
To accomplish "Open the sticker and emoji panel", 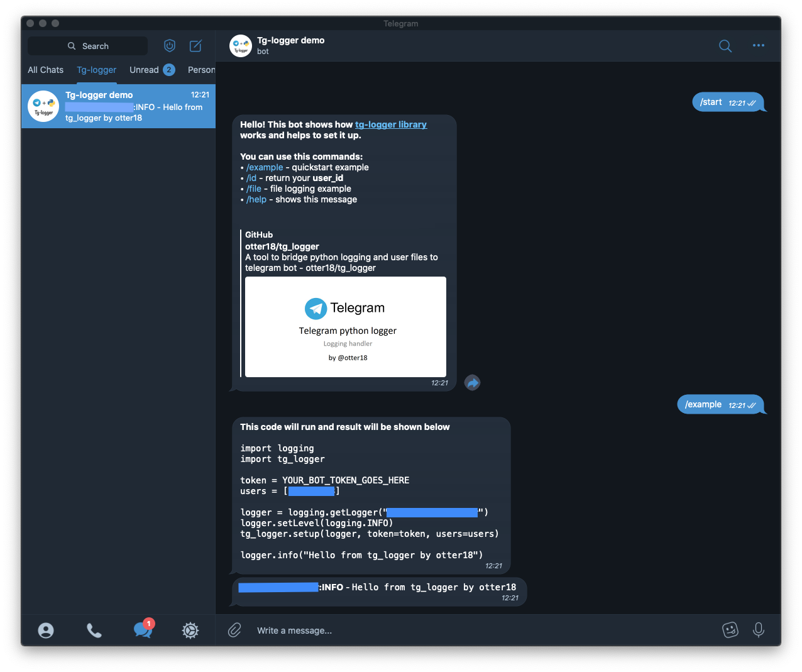I will click(x=730, y=630).
